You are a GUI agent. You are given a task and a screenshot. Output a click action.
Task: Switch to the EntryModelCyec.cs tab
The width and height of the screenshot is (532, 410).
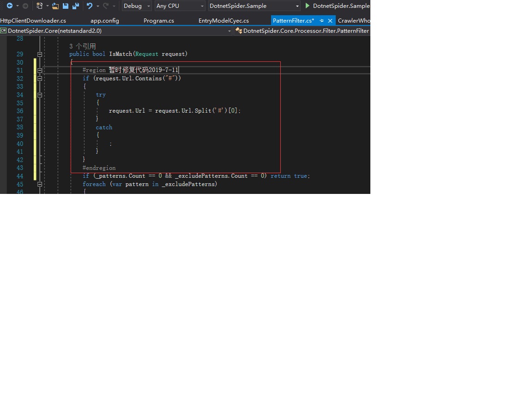[224, 20]
